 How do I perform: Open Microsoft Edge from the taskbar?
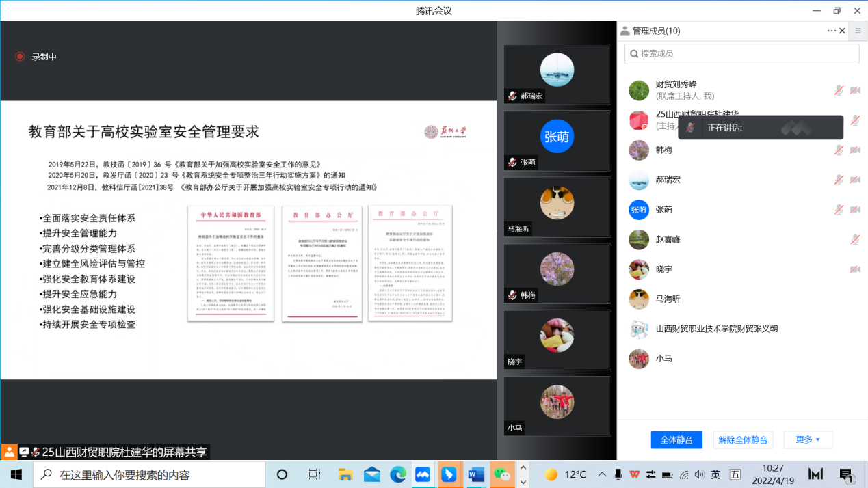pyautogui.click(x=397, y=474)
